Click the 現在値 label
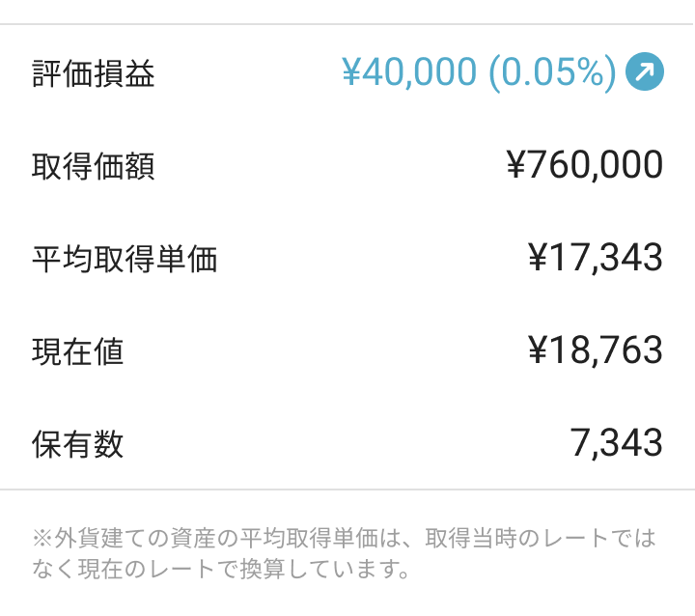 pyautogui.click(x=77, y=351)
